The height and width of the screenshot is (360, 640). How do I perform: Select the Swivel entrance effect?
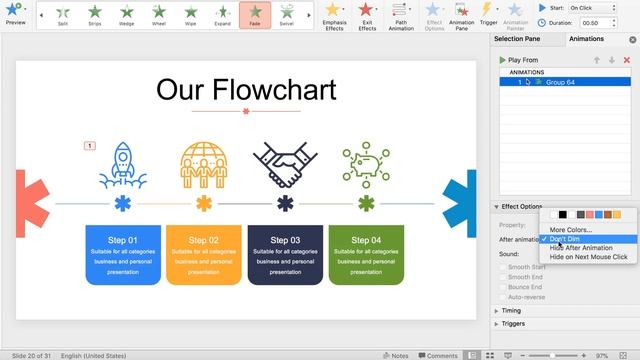pos(287,15)
